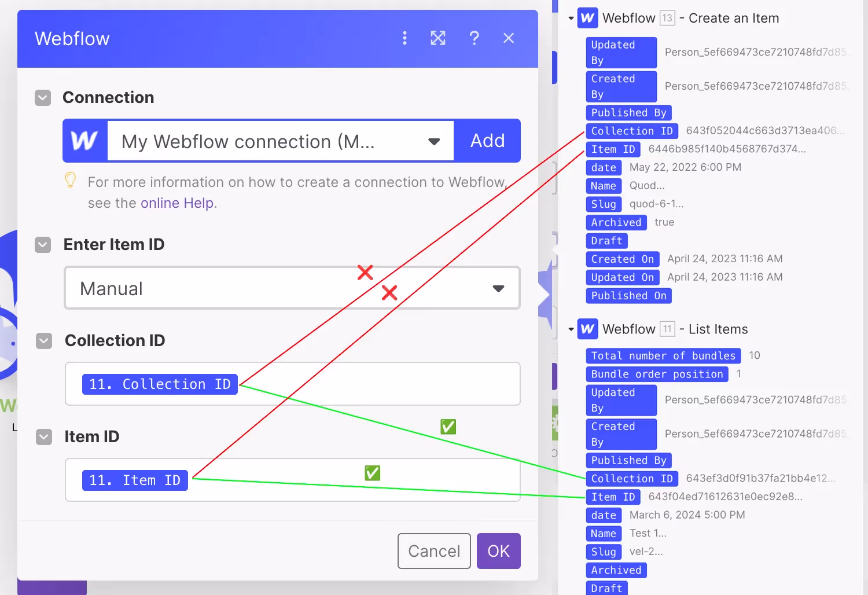Click the Add connection button
This screenshot has height=595, width=868.
click(487, 141)
